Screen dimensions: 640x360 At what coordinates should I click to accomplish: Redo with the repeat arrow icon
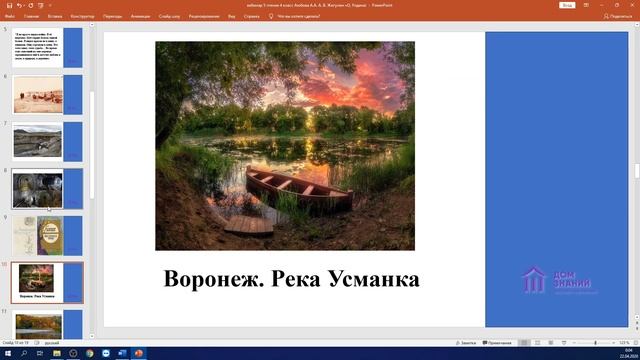pos(31,5)
